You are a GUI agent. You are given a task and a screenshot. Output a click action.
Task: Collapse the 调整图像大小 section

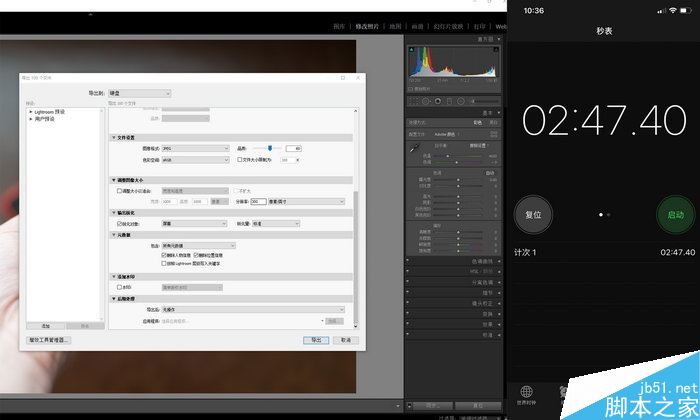click(114, 180)
